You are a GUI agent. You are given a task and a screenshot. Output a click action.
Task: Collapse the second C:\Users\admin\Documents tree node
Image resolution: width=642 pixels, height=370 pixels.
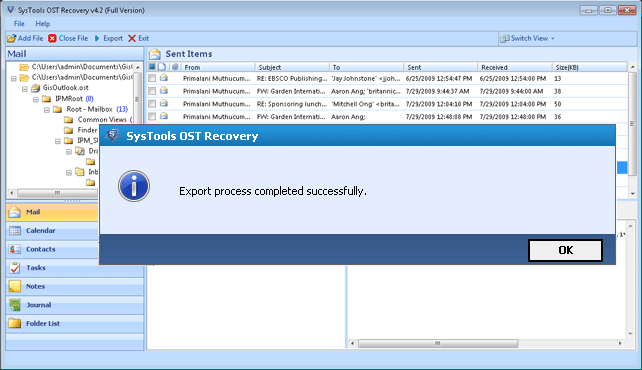pos(14,78)
